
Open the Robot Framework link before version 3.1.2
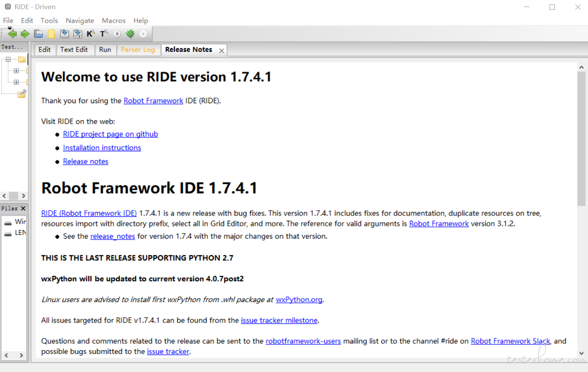pos(439,224)
